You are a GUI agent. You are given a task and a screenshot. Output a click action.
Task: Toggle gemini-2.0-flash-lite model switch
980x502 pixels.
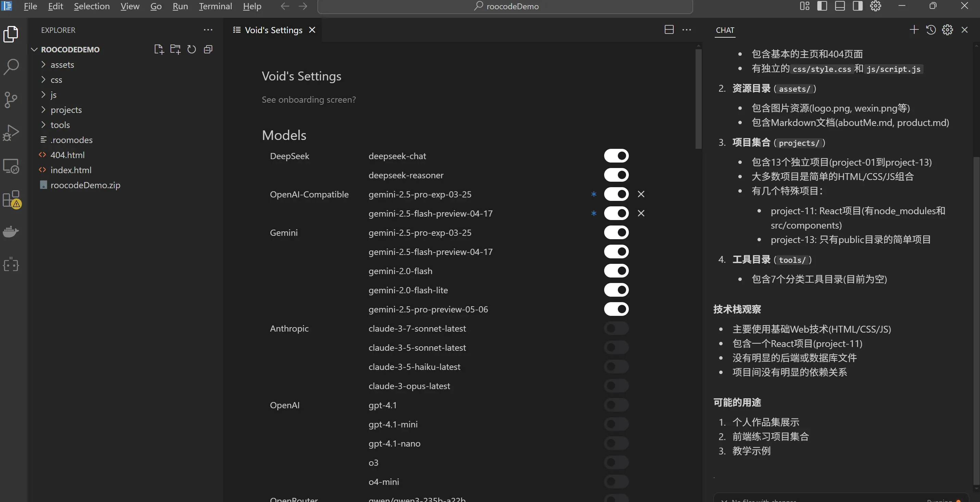click(x=616, y=290)
